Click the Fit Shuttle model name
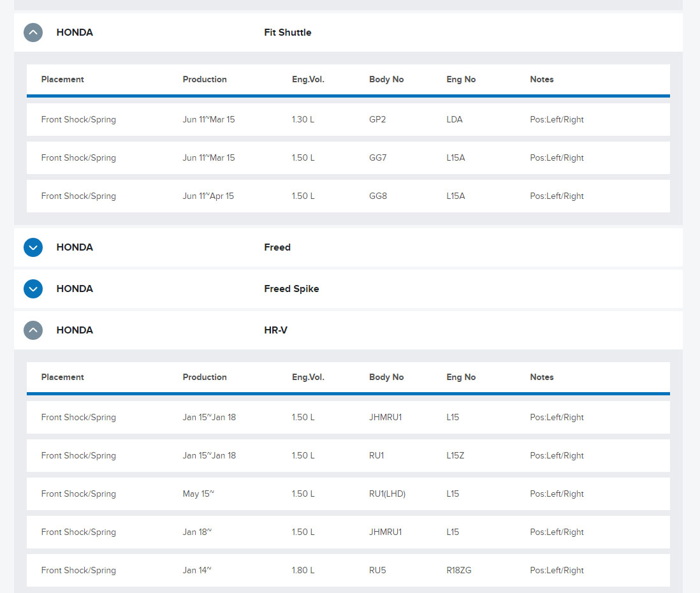Screen dimensions: 700x593 tap(288, 33)
